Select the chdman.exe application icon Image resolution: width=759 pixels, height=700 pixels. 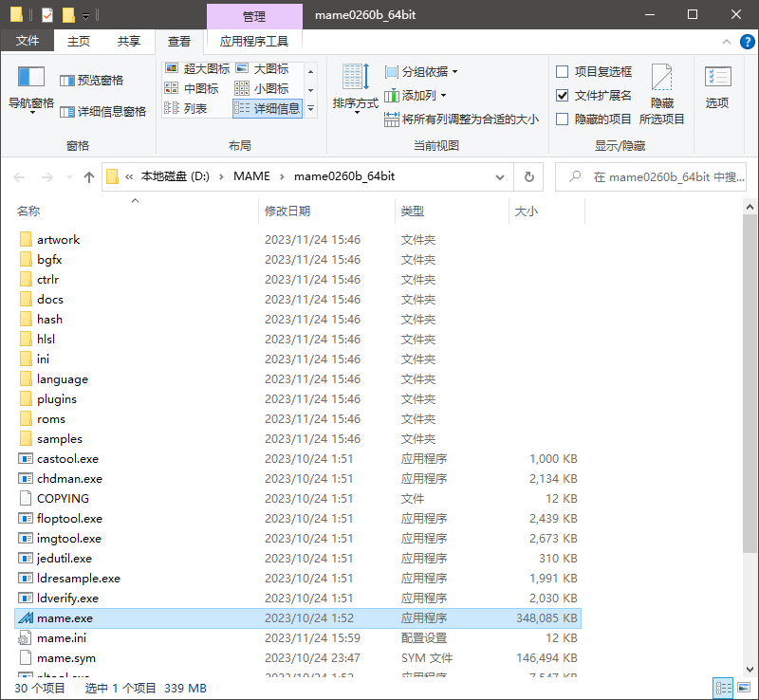coord(26,479)
